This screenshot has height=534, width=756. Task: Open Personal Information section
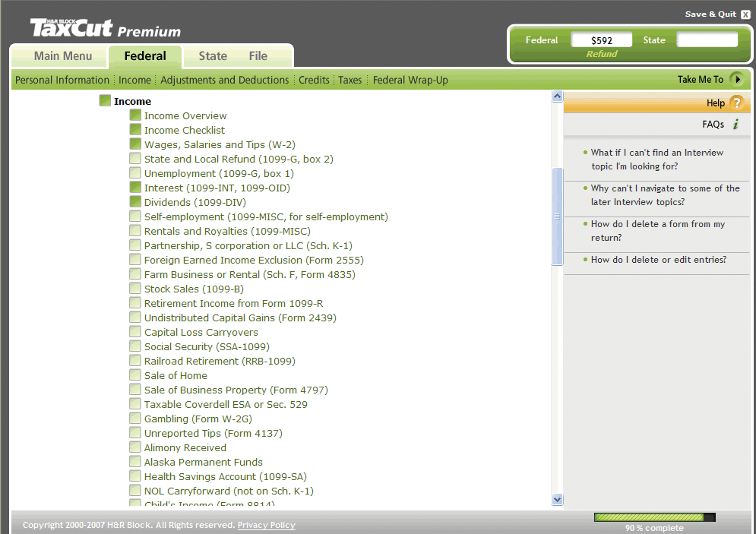(62, 80)
